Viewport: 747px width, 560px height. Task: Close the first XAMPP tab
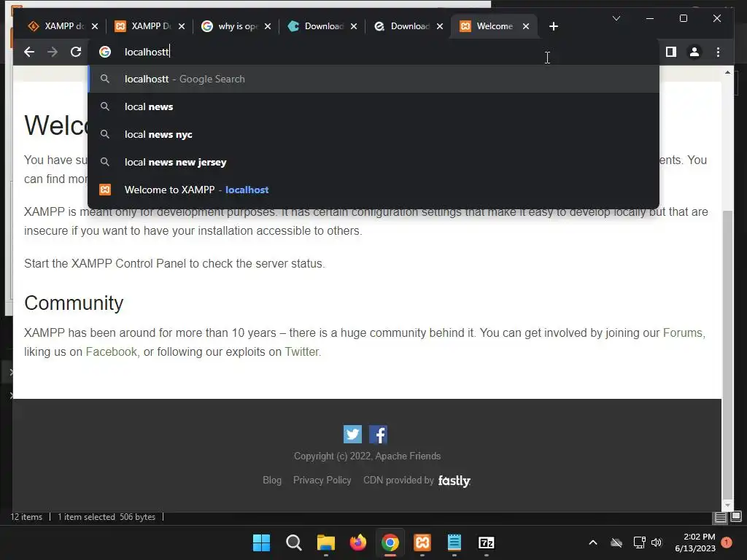click(x=95, y=26)
